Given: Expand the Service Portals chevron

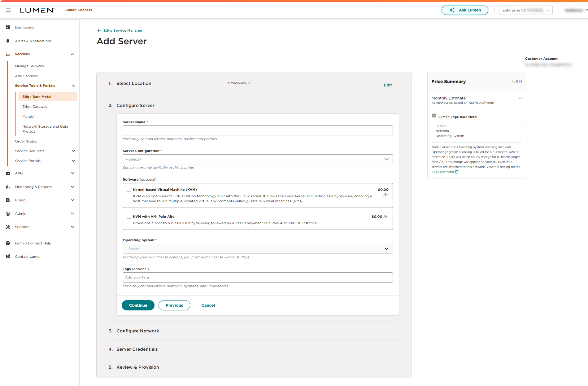Looking at the screenshot, I should (73, 161).
